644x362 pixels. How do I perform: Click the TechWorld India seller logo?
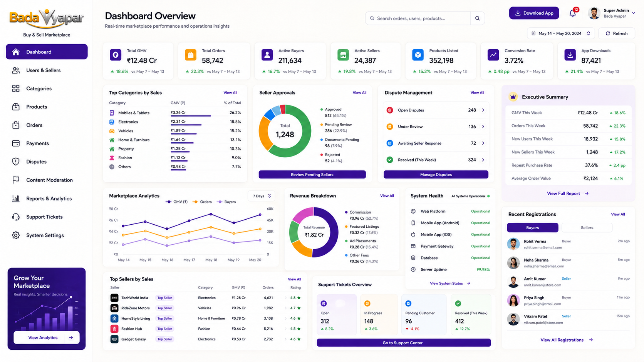coord(114,298)
